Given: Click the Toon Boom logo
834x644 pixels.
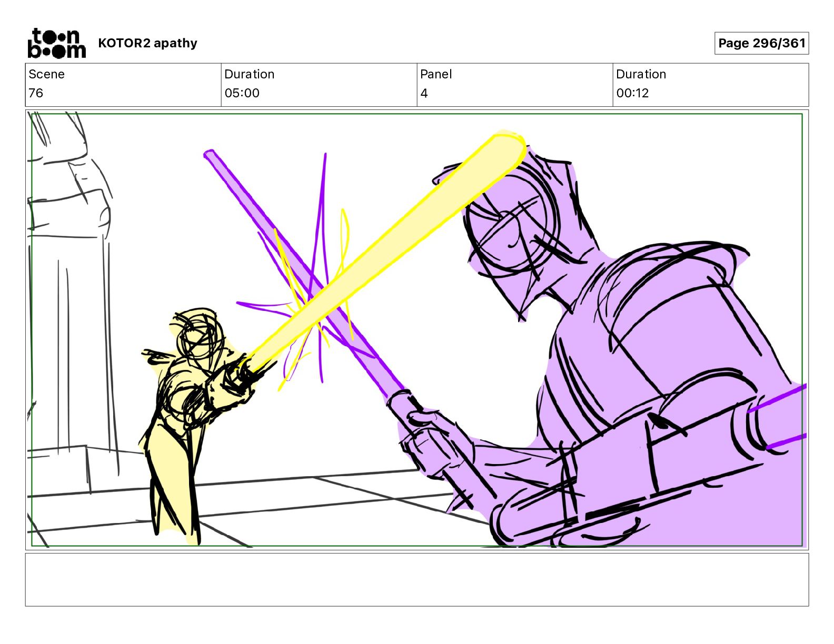Looking at the screenshot, I should [x=56, y=43].
